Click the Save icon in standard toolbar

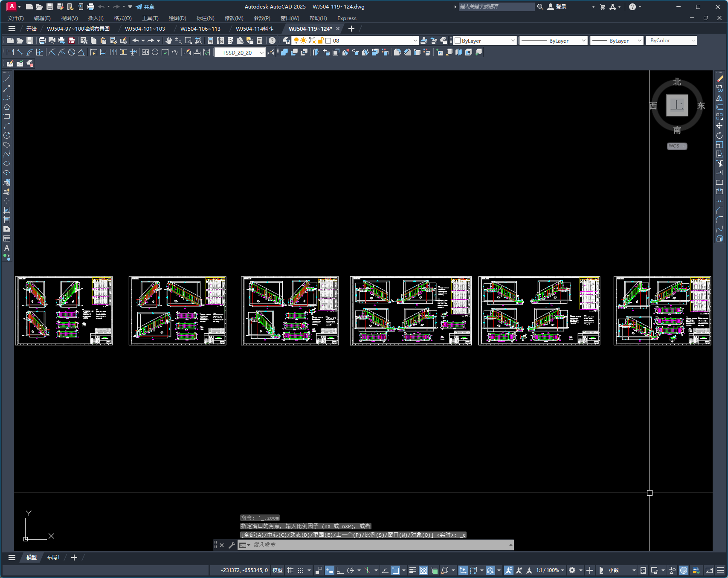[30, 41]
